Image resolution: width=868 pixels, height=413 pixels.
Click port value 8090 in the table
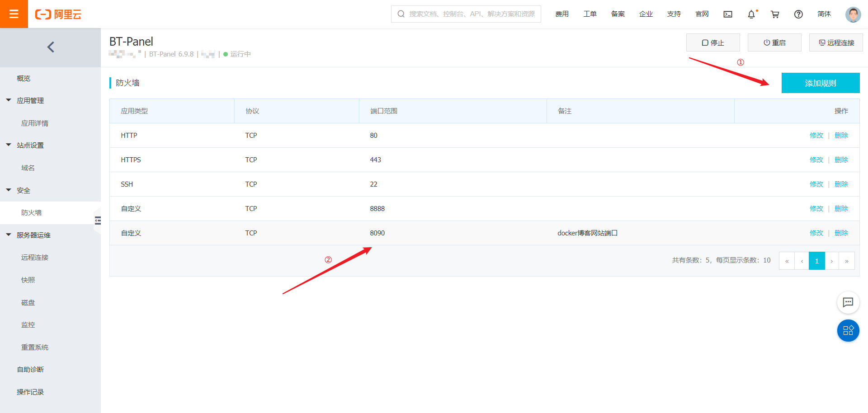pos(377,233)
